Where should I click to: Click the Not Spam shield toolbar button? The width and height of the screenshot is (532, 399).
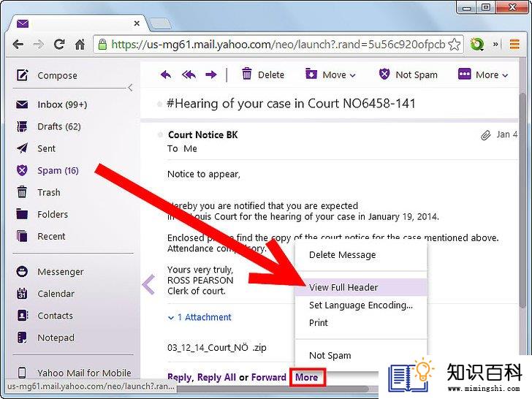(x=408, y=75)
